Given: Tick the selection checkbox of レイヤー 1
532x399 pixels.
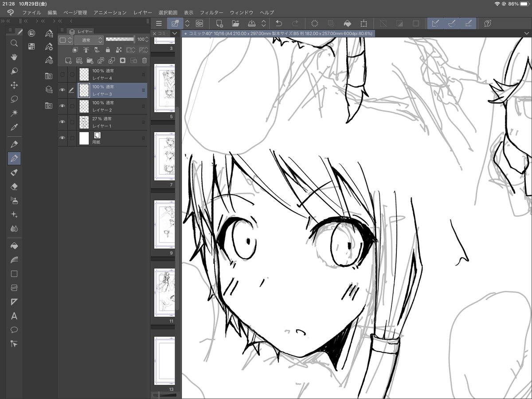Looking at the screenshot, I should click(x=72, y=122).
